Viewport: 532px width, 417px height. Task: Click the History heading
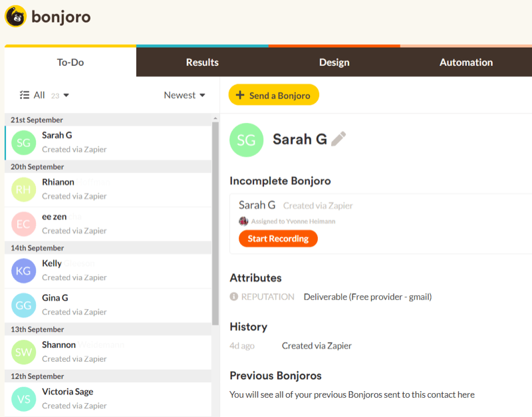coord(249,327)
